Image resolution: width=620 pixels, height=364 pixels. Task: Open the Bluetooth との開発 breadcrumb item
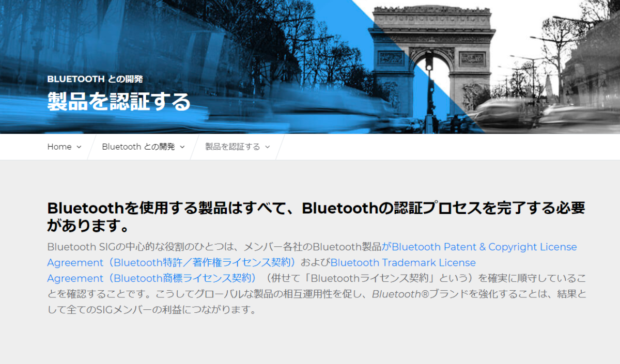point(138,147)
